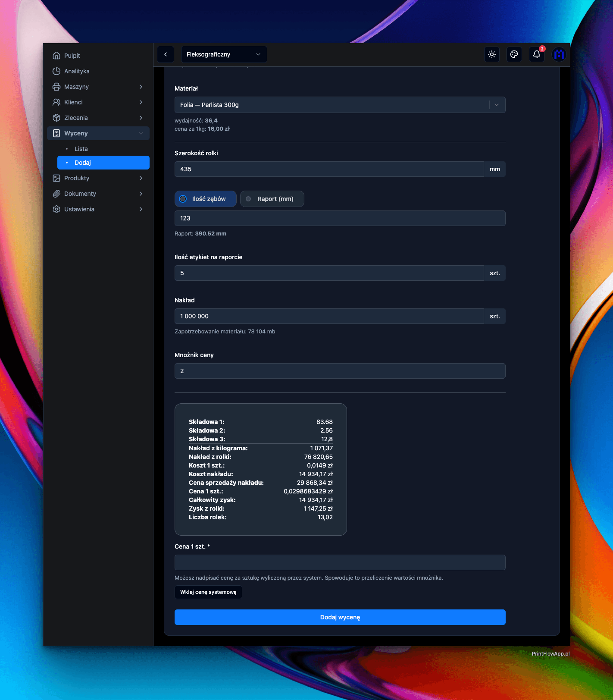Select Dodaj submenu item

coord(83,163)
